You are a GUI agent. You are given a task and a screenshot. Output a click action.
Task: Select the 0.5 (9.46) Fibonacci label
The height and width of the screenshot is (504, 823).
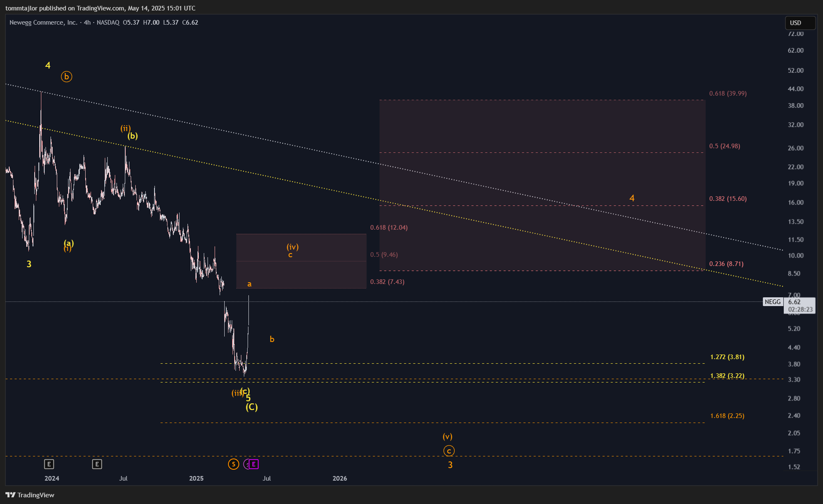pos(384,255)
